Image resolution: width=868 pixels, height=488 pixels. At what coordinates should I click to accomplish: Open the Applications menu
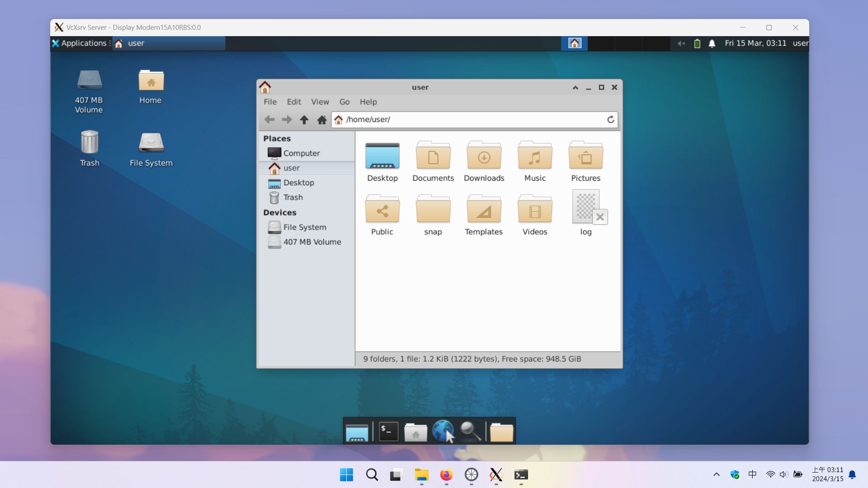pyautogui.click(x=80, y=43)
